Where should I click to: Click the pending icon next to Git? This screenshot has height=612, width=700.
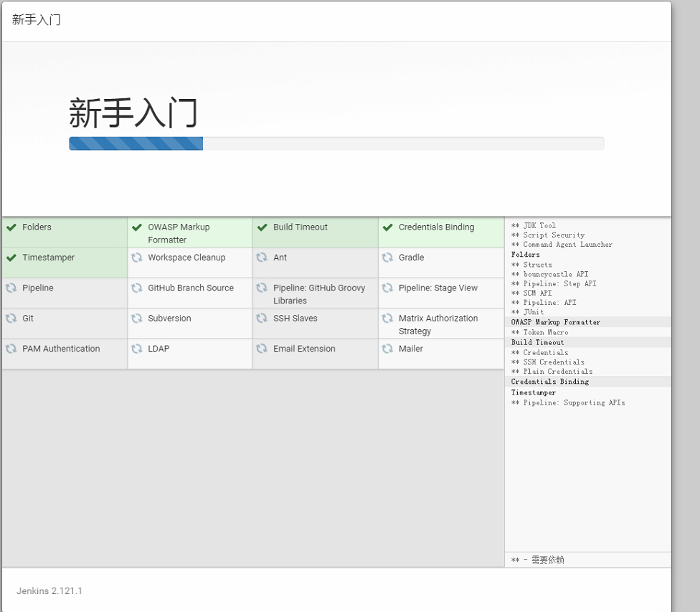pos(11,319)
